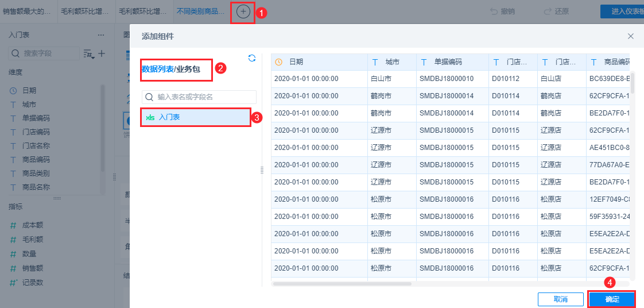Click the clock icon beside 日期 in sidebar
644x308 pixels.
pyautogui.click(x=13, y=91)
